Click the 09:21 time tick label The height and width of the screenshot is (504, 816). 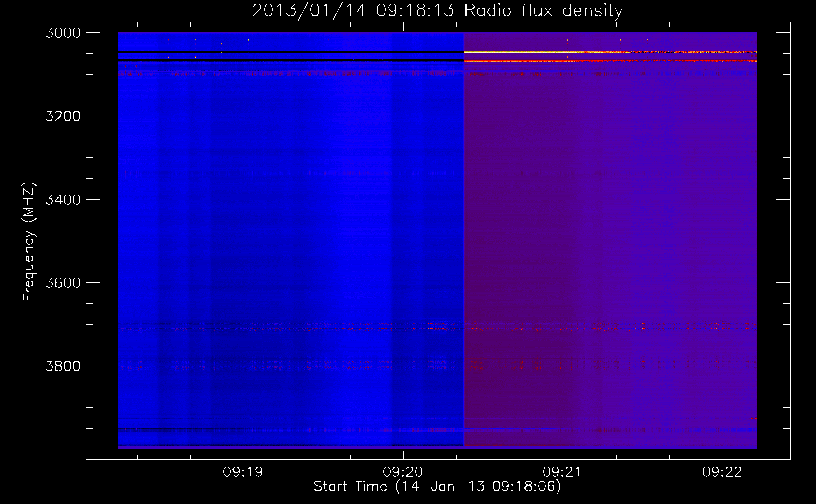563,472
